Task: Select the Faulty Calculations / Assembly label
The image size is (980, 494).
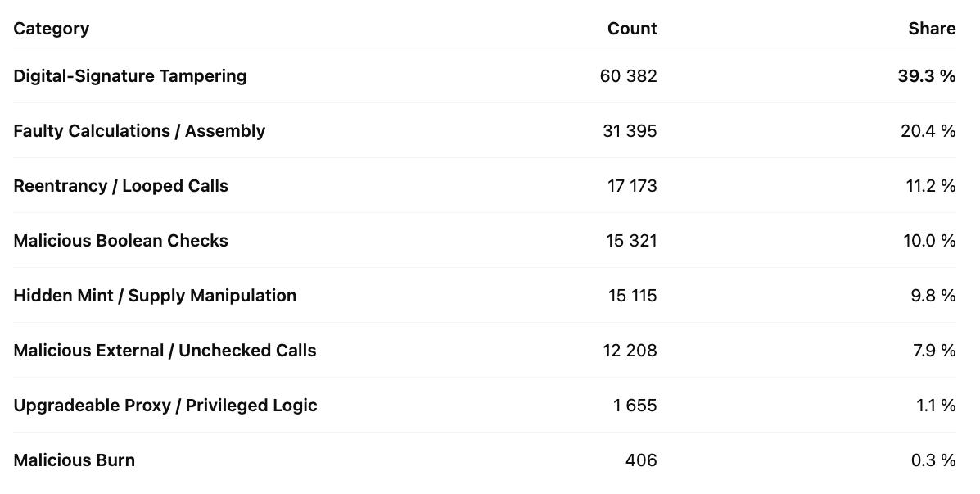Action: click(139, 131)
